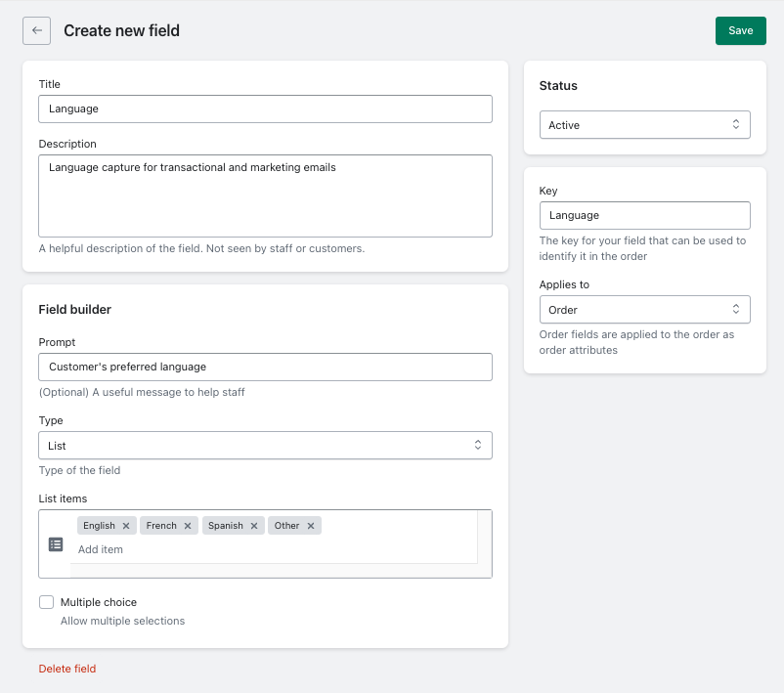Click the Type dropdown chevron
This screenshot has height=693, width=784.
pyautogui.click(x=478, y=445)
